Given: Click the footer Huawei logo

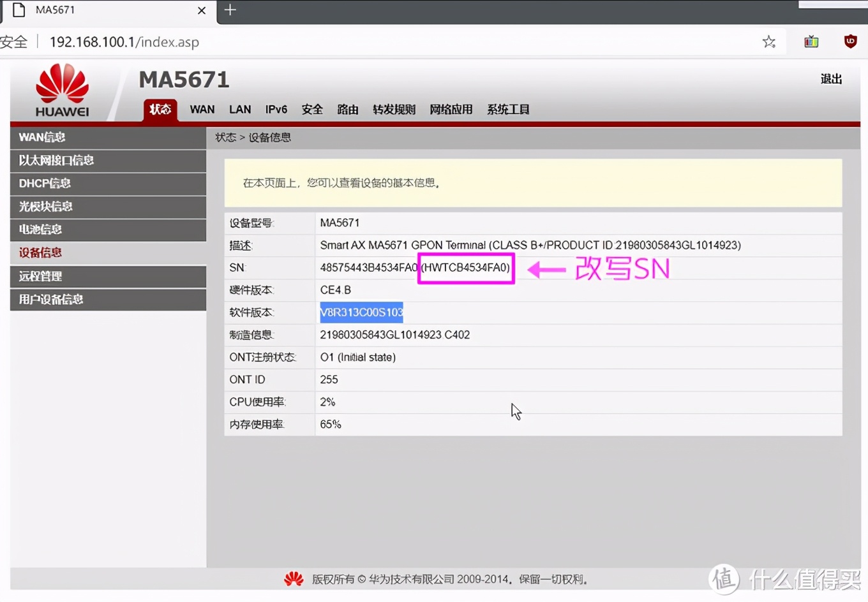Looking at the screenshot, I should click(x=294, y=579).
